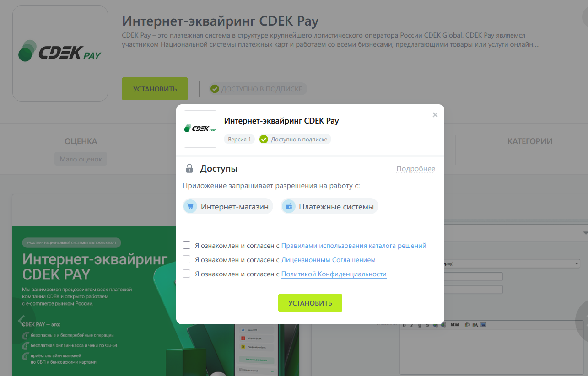Image resolution: width=588 pixels, height=376 pixels.
Task: Click Подробнее next to Доступы
Action: click(x=415, y=169)
